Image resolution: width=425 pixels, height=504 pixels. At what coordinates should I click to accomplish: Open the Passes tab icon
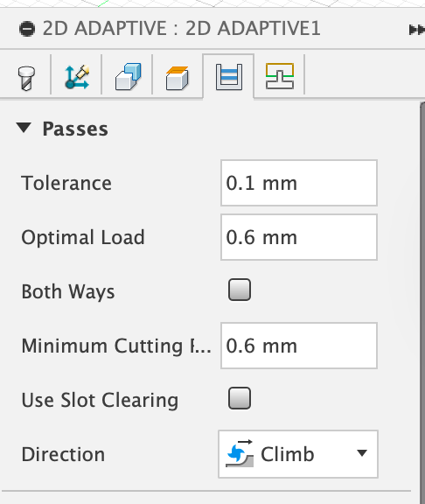(229, 76)
